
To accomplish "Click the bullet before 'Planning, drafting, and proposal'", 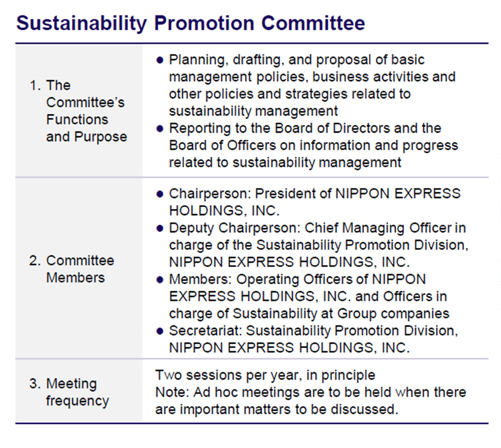I will click(160, 60).
